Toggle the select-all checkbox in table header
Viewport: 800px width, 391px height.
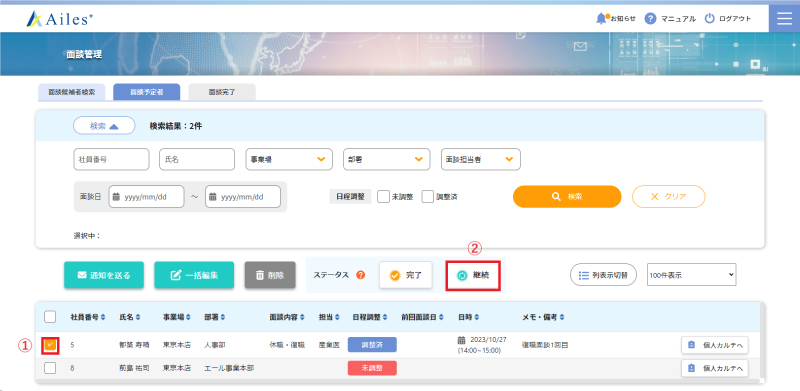[x=50, y=317]
